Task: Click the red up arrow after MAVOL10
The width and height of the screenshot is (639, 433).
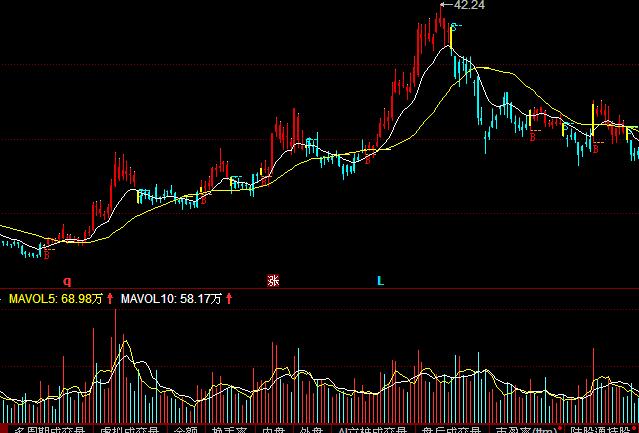Action: [x=229, y=298]
